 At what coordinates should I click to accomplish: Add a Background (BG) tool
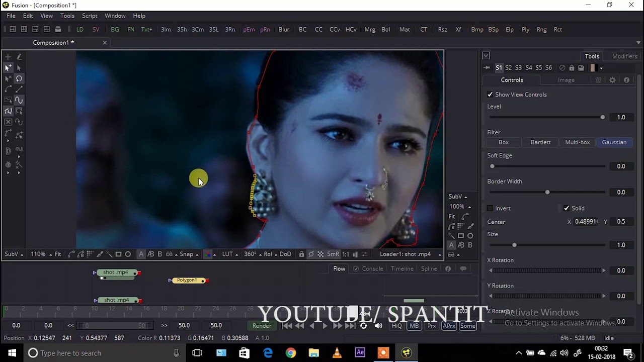click(115, 30)
